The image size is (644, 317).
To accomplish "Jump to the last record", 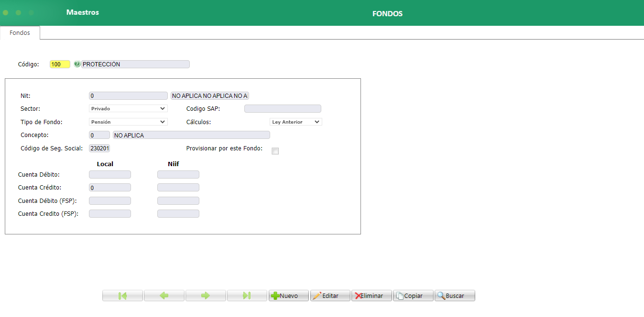I will [x=247, y=296].
